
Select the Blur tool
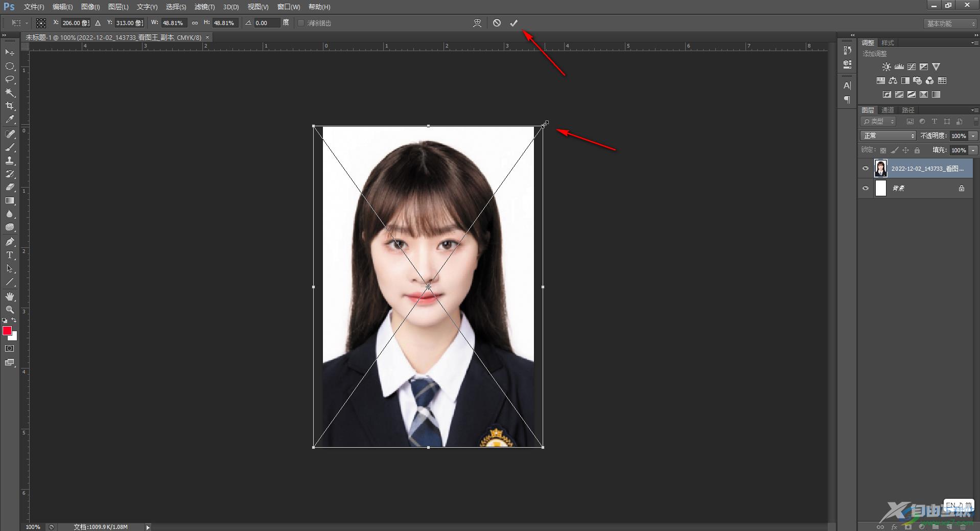(10, 214)
